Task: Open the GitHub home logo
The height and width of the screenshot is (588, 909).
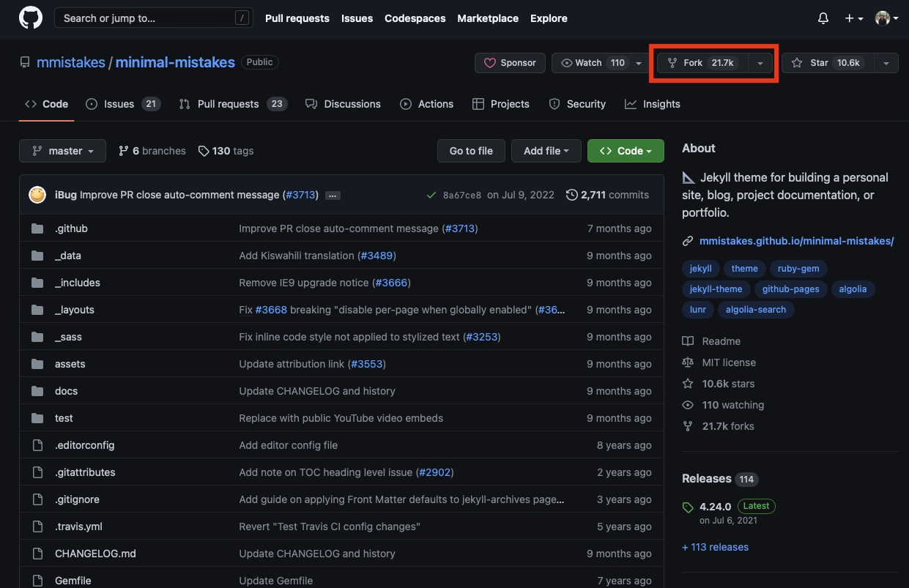Action: pyautogui.click(x=30, y=18)
